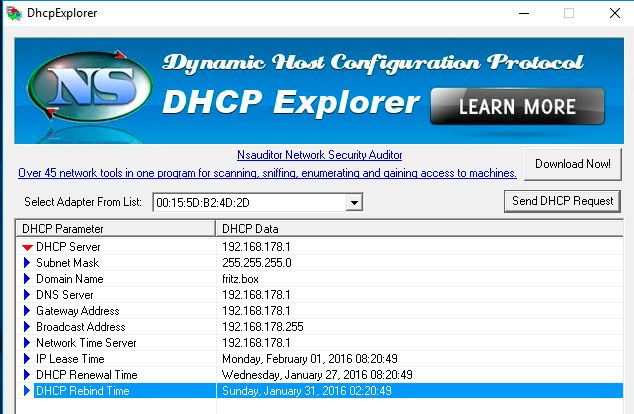Click the Sunday, January 31, 2016 rebind value

pos(307,391)
